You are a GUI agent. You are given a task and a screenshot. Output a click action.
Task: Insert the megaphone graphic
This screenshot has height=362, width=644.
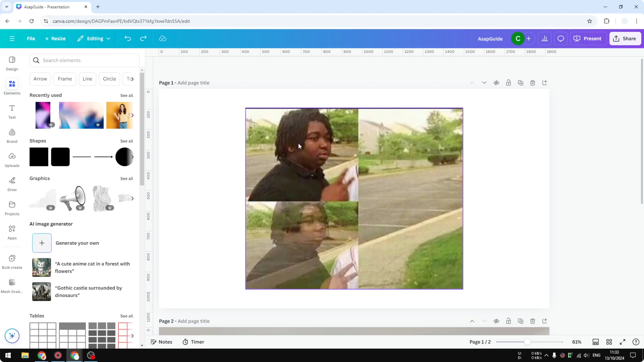72,198
